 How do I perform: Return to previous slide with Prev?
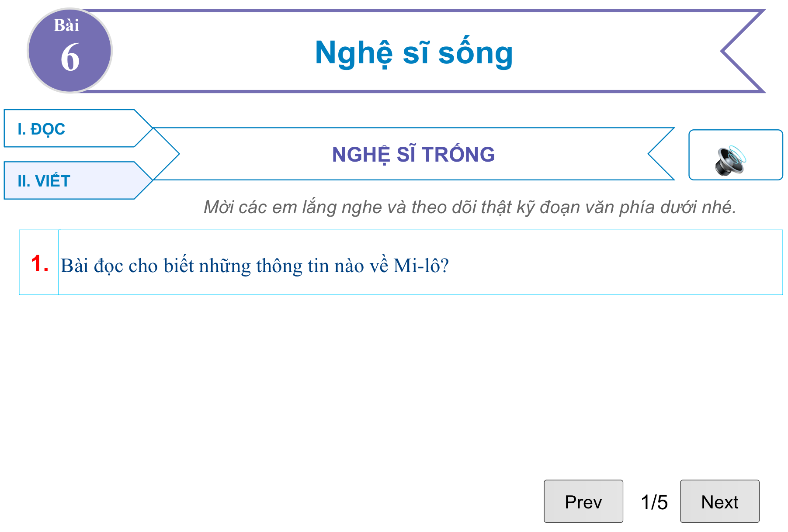(x=583, y=501)
